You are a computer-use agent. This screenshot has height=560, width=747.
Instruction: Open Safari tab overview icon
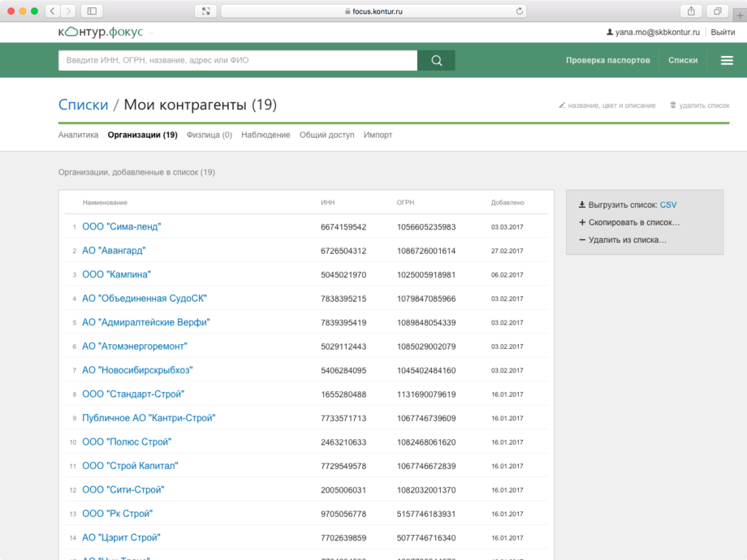point(718,11)
